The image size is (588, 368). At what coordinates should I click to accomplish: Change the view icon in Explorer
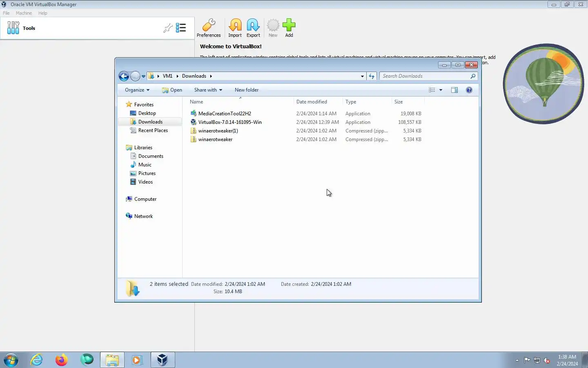tap(432, 90)
